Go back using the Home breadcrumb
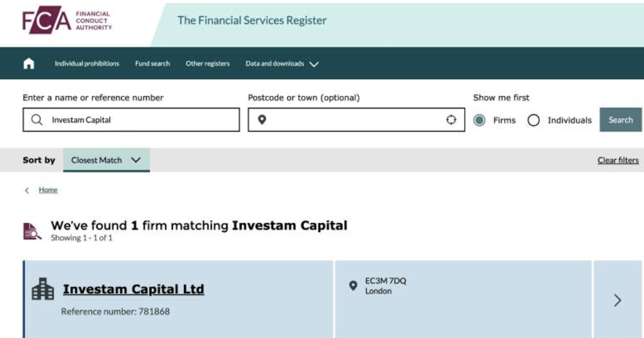The width and height of the screenshot is (644, 338). pyautogui.click(x=48, y=190)
